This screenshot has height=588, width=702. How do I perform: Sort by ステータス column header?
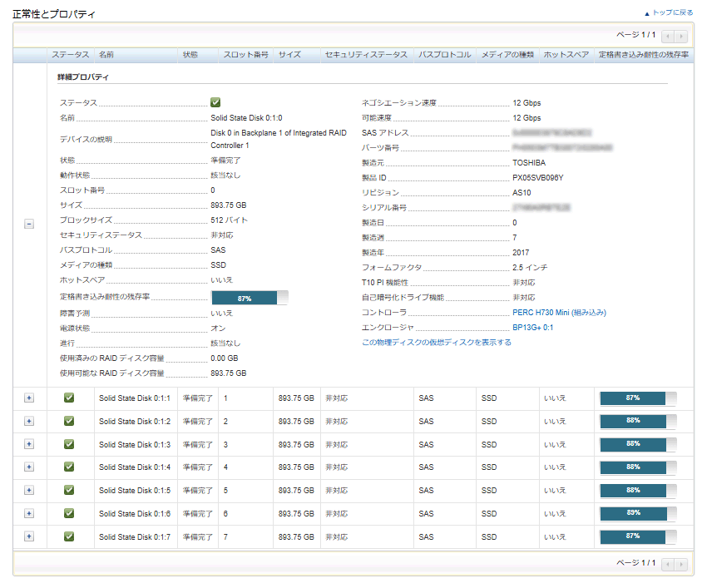click(71, 55)
